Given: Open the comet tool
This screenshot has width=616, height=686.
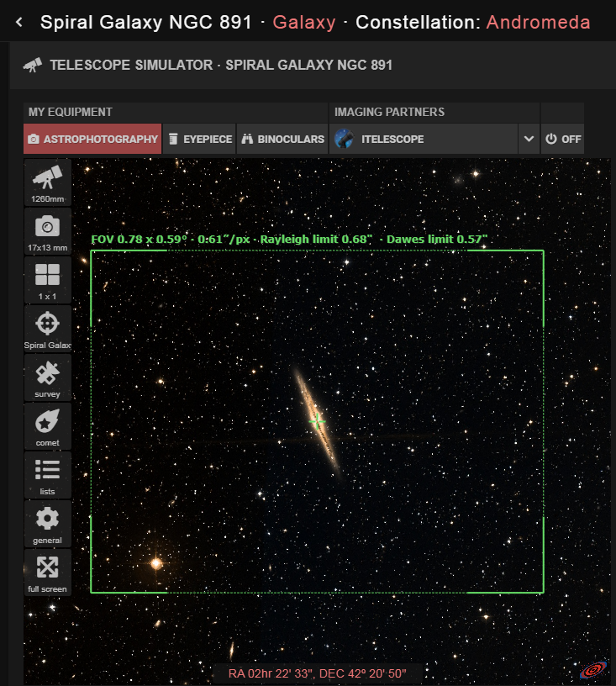Looking at the screenshot, I should click(x=47, y=426).
